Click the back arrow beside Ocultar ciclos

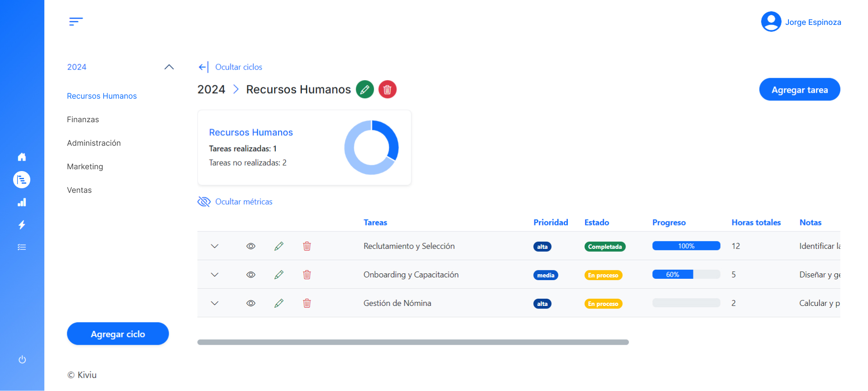[203, 67]
